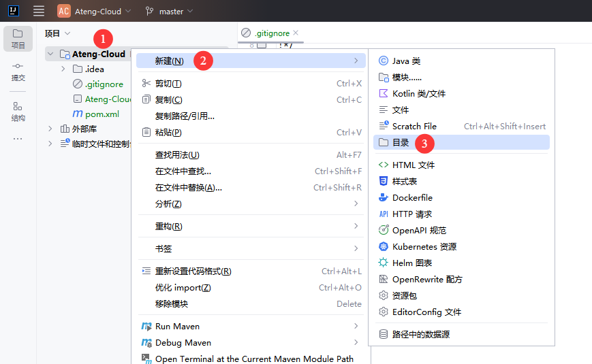592x364 pixels.
Task: Choose the Helm chart option
Action: [x=411, y=263]
